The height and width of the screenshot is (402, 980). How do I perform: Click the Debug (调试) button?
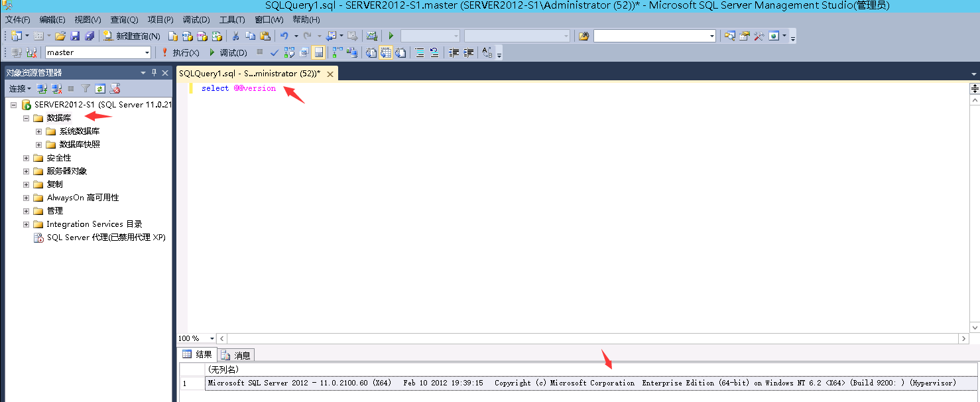pos(228,52)
